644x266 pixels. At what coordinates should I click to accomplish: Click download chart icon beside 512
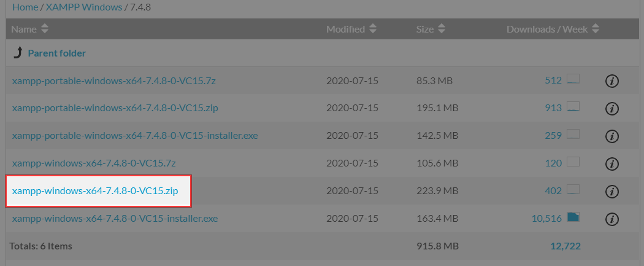[x=573, y=80]
